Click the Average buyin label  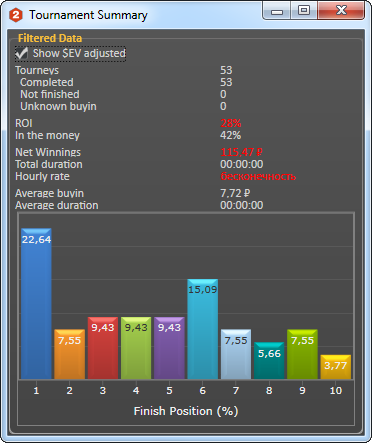coord(49,193)
